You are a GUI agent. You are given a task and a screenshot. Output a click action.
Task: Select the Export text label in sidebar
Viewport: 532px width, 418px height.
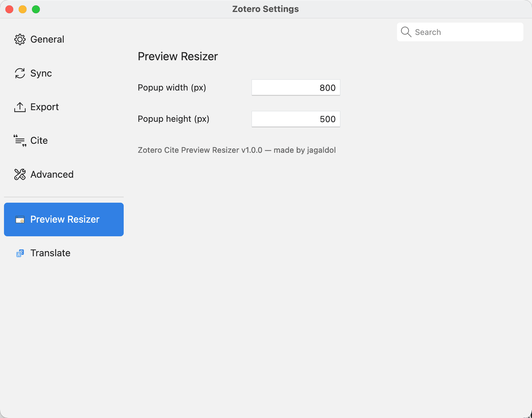point(45,107)
